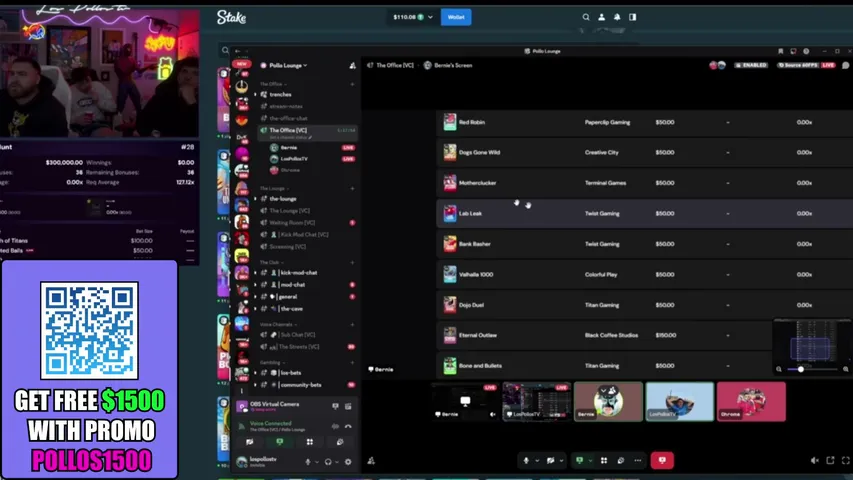Open the los-bets channel
Viewport: 853px width, 480px height.
click(x=290, y=373)
